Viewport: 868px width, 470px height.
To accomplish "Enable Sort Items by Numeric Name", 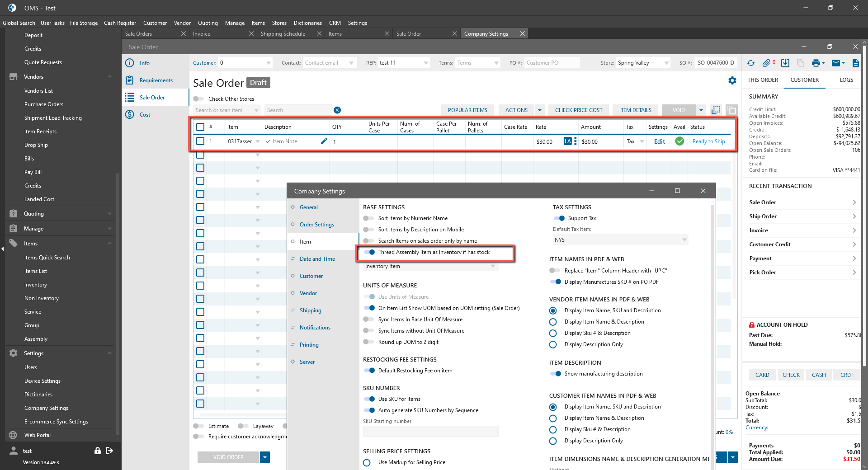I will (369, 218).
